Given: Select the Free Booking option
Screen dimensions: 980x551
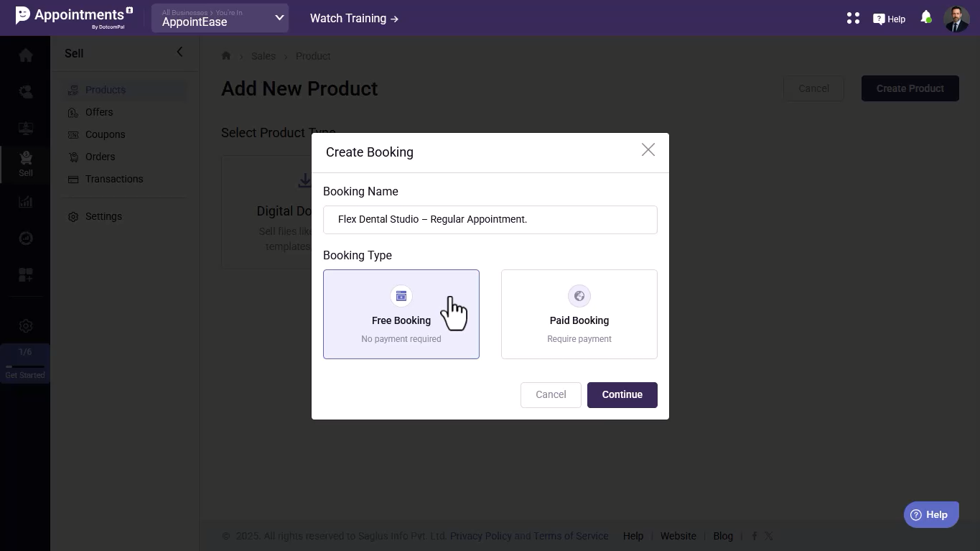Looking at the screenshot, I should click(x=401, y=314).
